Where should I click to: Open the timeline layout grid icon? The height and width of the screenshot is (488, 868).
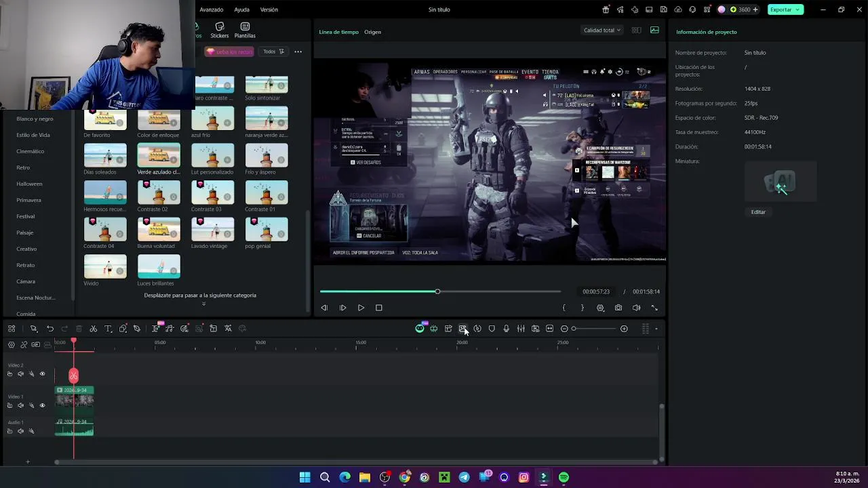pyautogui.click(x=12, y=329)
